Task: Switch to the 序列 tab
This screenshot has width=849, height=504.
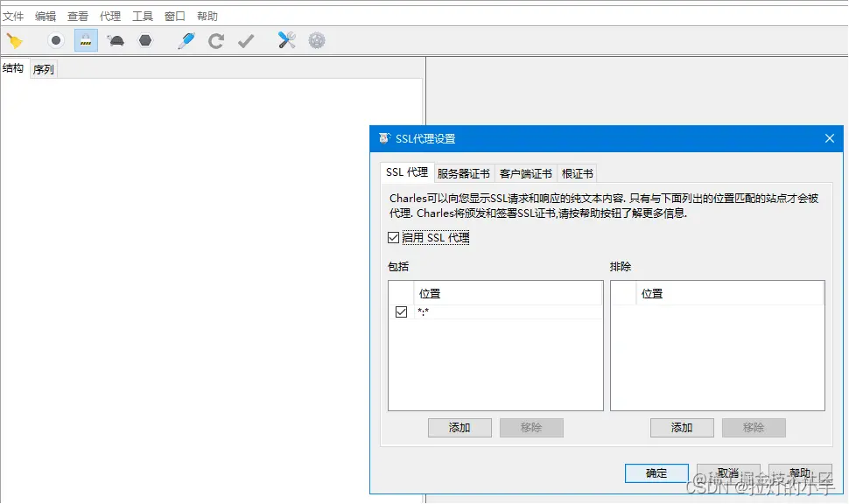Action: (x=42, y=68)
